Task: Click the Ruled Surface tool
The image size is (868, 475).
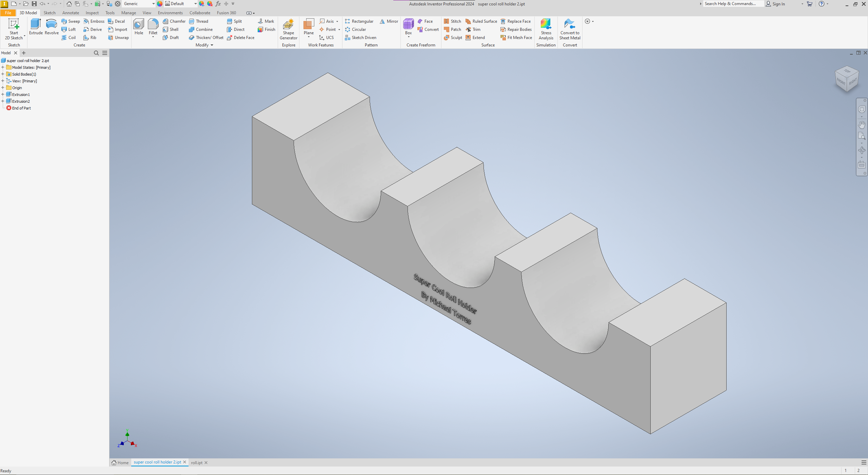Action: tap(481, 21)
